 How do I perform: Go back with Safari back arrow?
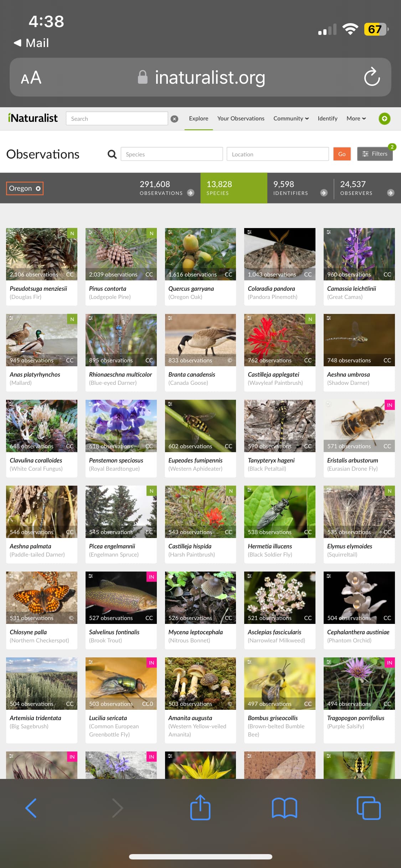(x=31, y=808)
